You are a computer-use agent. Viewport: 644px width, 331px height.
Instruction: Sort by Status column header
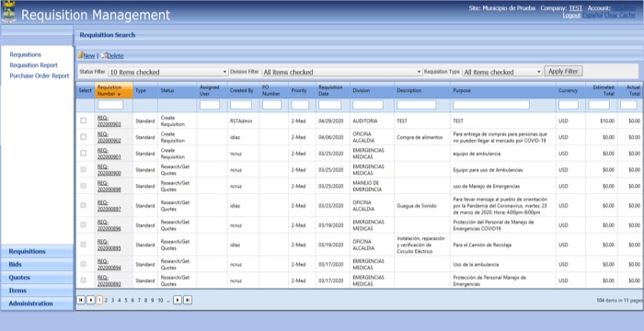pos(167,91)
